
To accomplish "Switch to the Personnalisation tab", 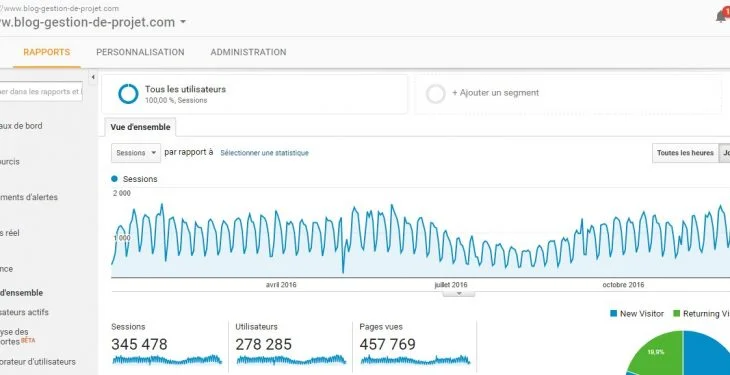I will [140, 52].
